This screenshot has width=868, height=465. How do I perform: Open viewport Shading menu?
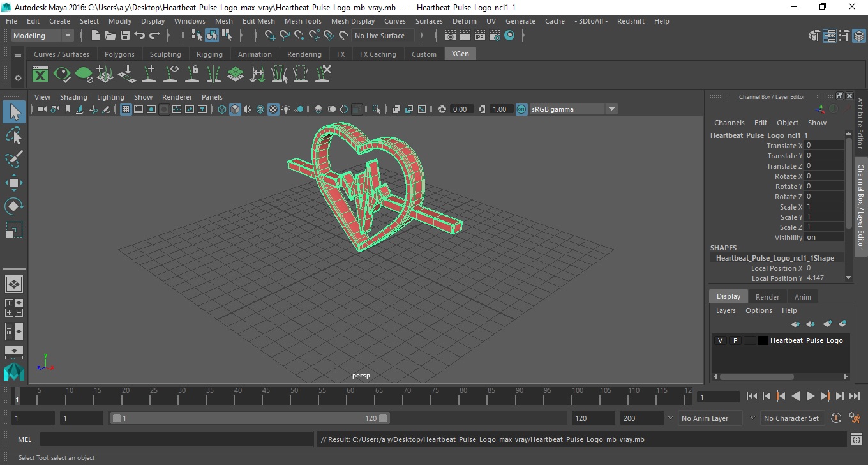73,97
